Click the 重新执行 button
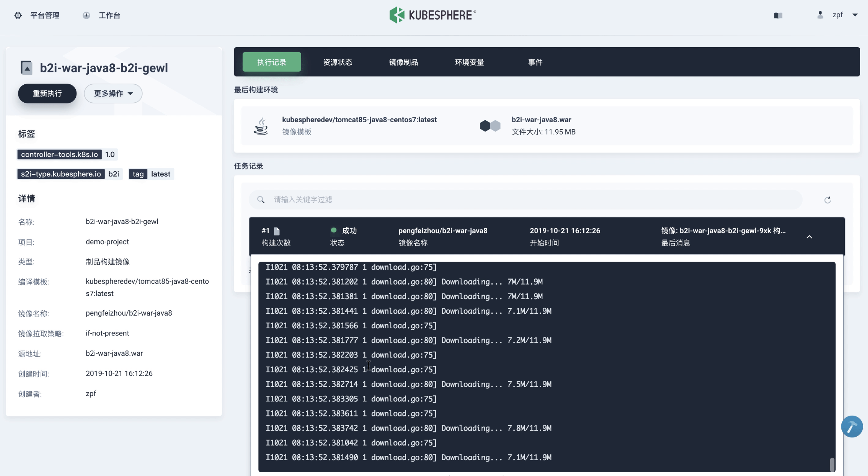The height and width of the screenshot is (476, 868). (47, 93)
